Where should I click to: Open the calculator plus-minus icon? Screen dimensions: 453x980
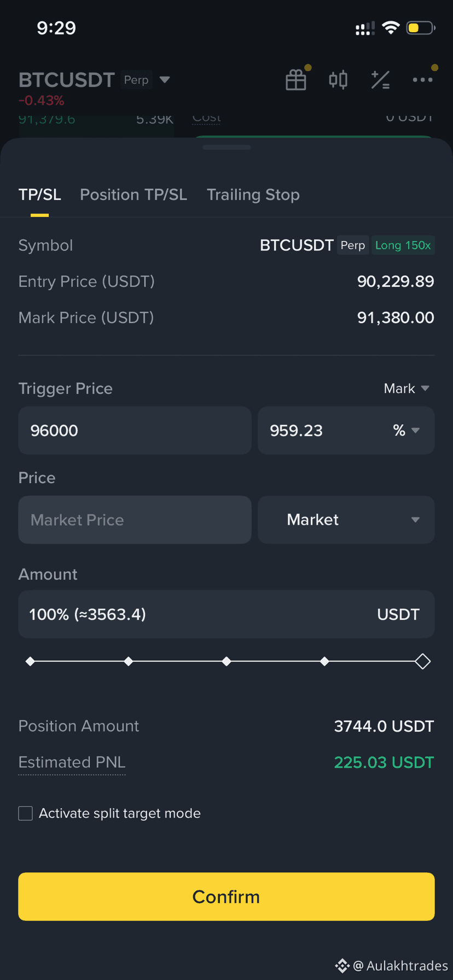pyautogui.click(x=380, y=80)
